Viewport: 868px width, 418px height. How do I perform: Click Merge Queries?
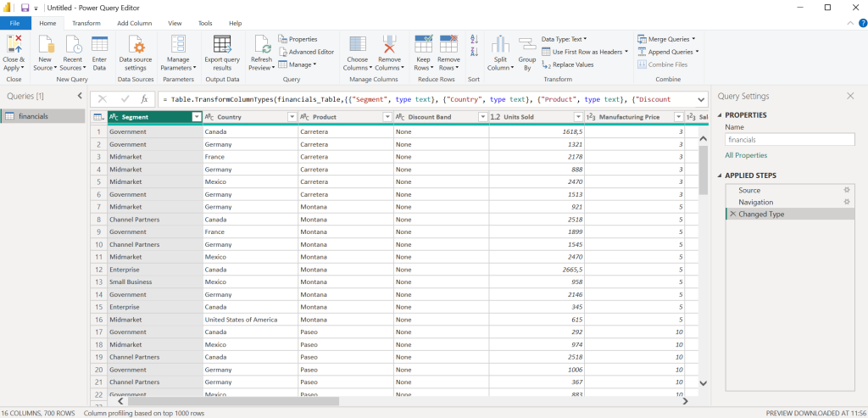(x=666, y=39)
